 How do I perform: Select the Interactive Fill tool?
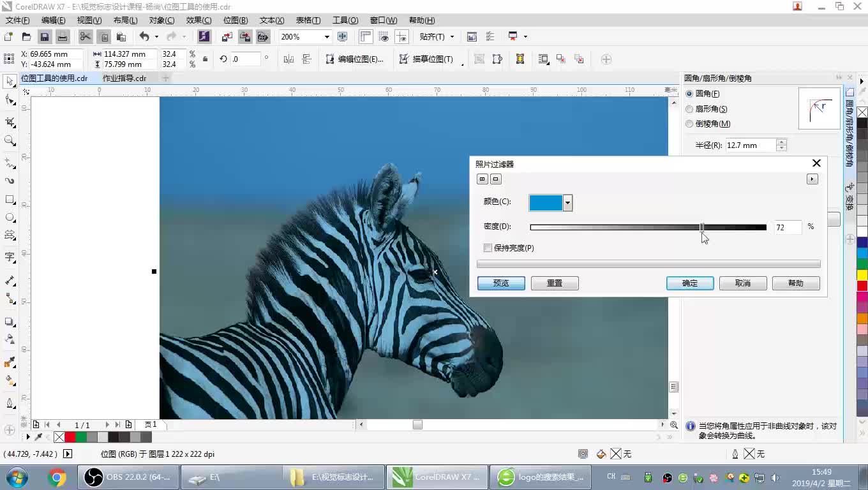tap(10, 380)
